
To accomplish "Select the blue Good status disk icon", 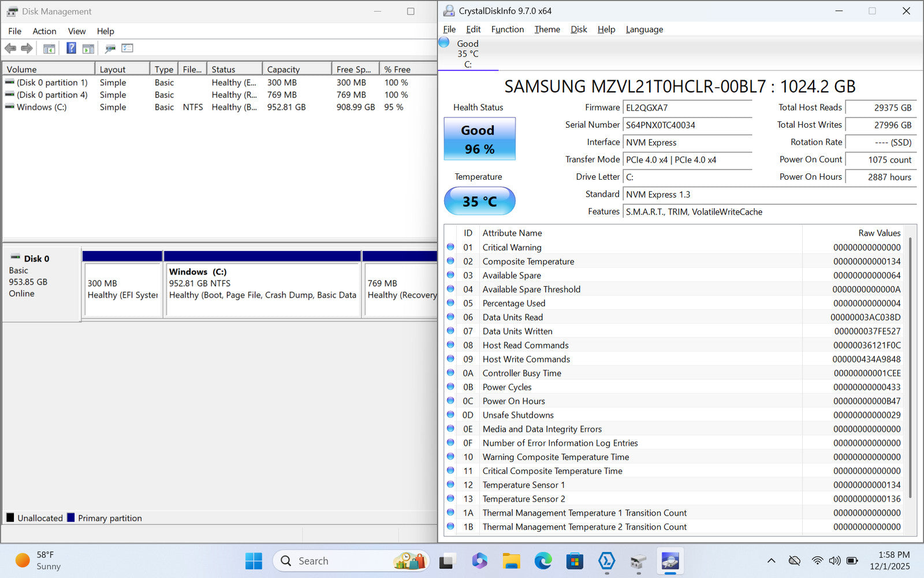I will [x=444, y=42].
